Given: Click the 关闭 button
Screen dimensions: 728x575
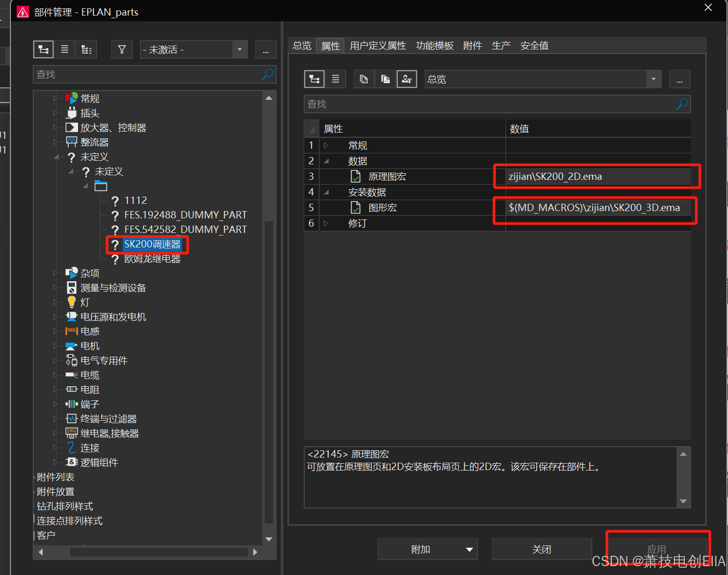Looking at the screenshot, I should pos(542,550).
